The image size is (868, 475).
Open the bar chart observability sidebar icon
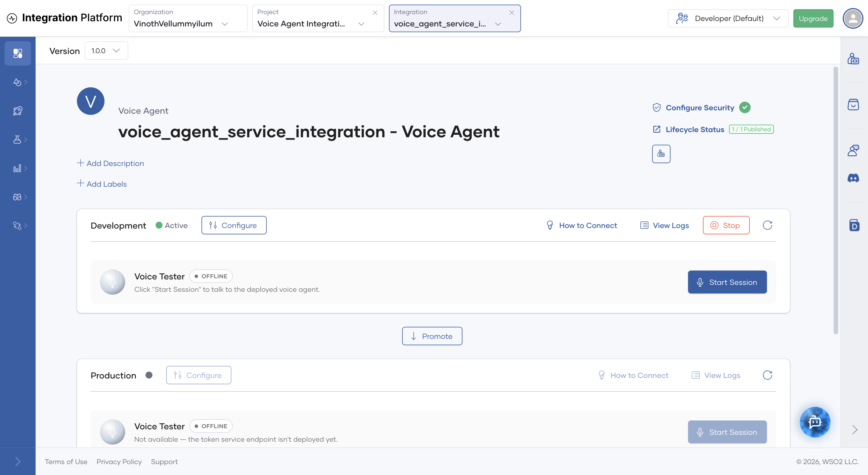pos(18,168)
